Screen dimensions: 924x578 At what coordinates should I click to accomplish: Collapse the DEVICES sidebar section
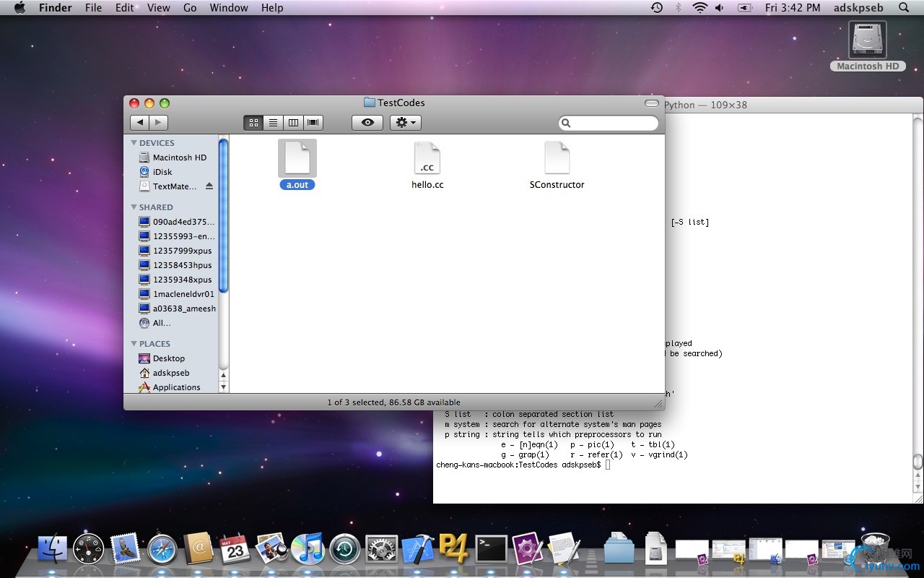[x=134, y=143]
